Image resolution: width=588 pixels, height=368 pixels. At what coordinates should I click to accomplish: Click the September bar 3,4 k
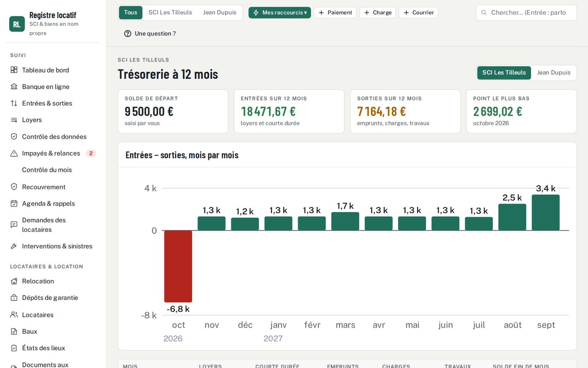click(545, 213)
